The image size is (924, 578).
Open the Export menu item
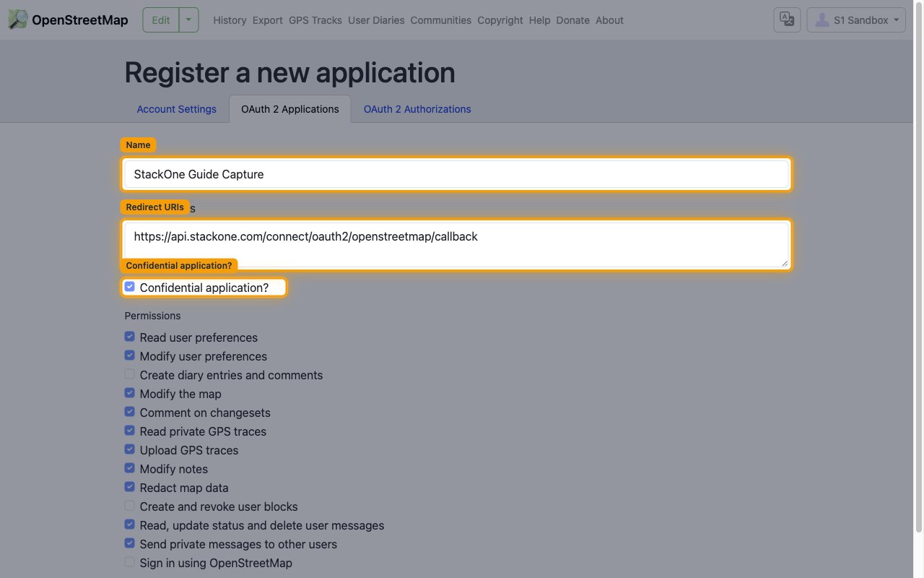point(268,20)
